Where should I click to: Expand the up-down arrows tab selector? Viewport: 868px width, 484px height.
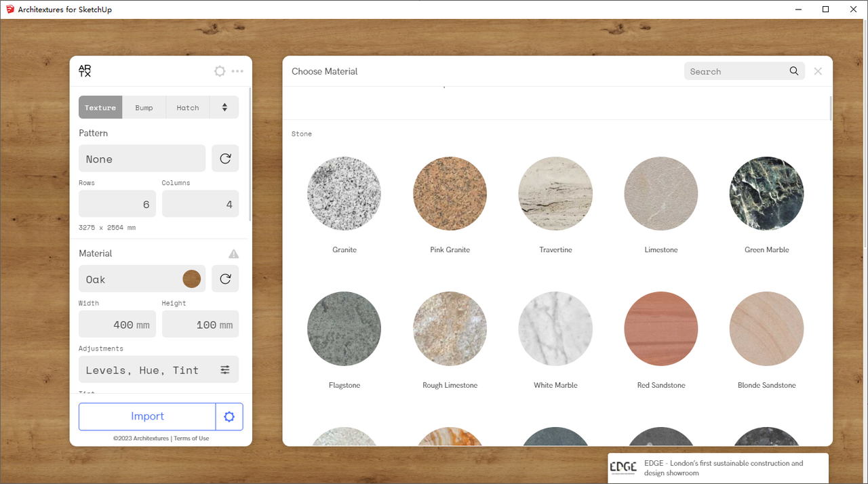tap(224, 108)
